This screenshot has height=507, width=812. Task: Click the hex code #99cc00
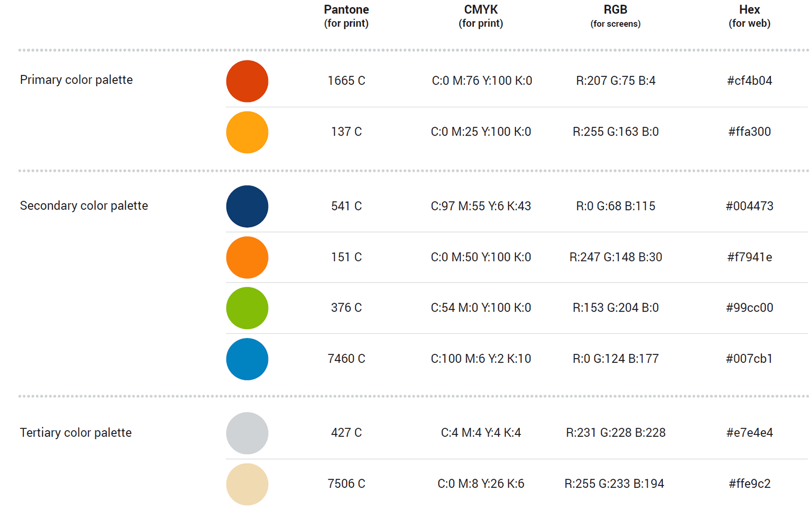[749, 307]
